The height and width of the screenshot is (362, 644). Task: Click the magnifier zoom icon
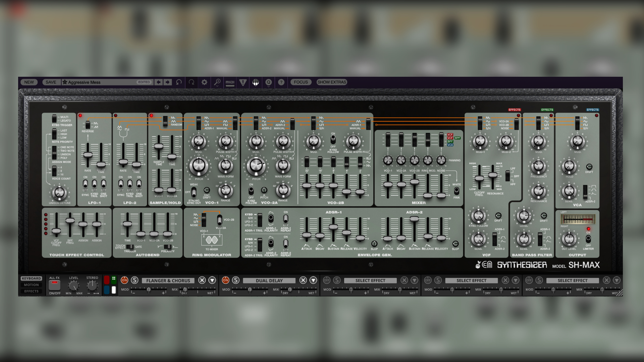pos(217,82)
